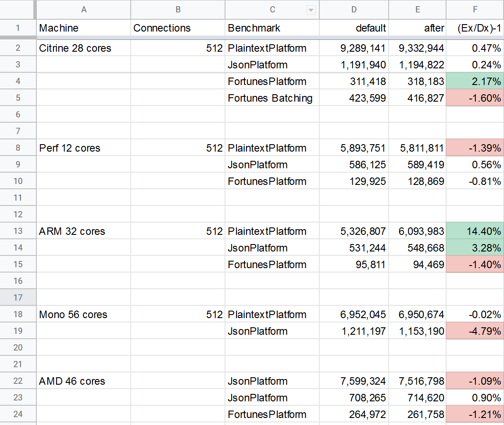The image size is (504, 425).
Task: Click the green 3.28% cell
Action: pyautogui.click(x=475, y=248)
